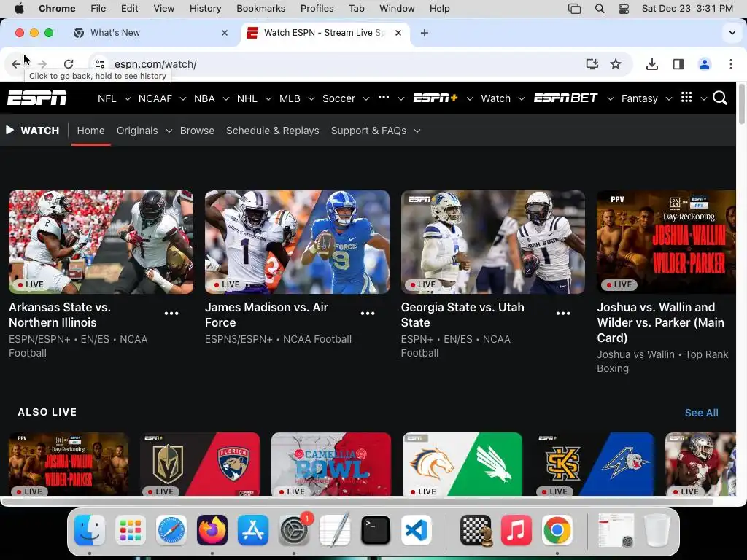Open Finder from the dock

[90, 530]
